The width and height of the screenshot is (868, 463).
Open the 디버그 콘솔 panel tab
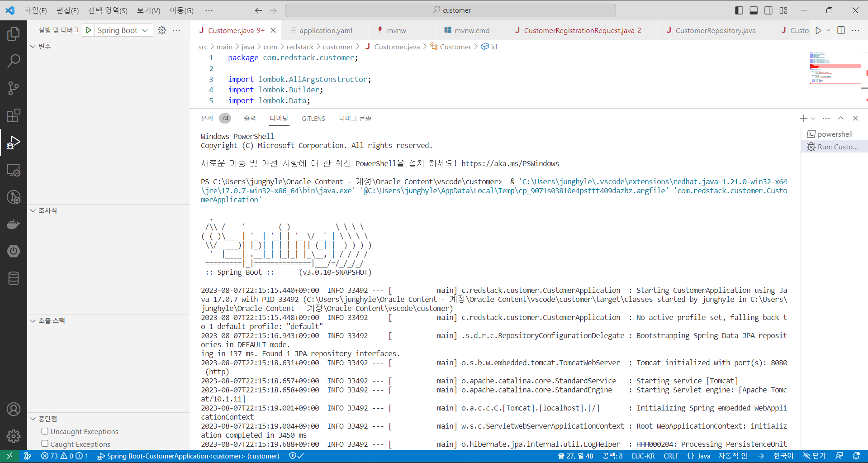355,118
